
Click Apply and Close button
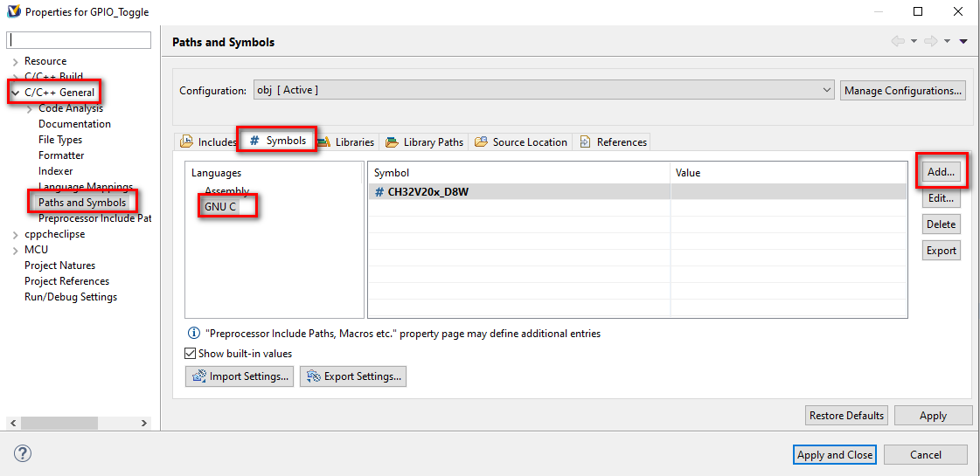click(x=835, y=455)
